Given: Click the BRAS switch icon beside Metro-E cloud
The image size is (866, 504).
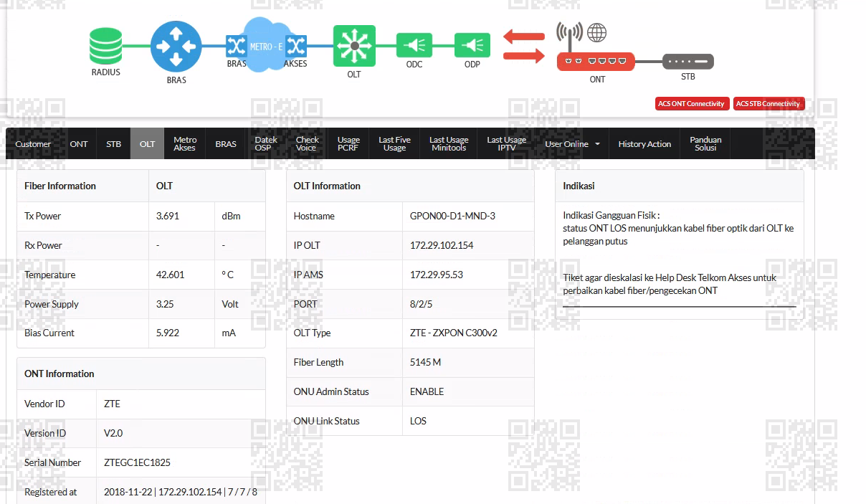Looking at the screenshot, I should click(x=236, y=47).
